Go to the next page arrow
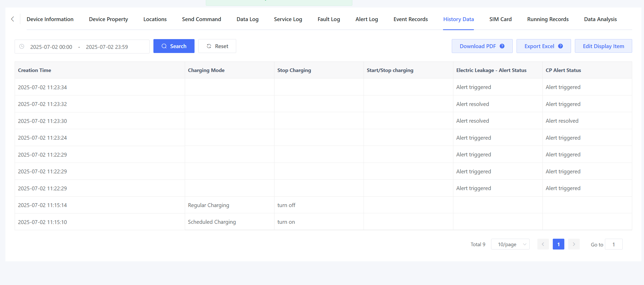The height and width of the screenshot is (285, 644). point(574,244)
